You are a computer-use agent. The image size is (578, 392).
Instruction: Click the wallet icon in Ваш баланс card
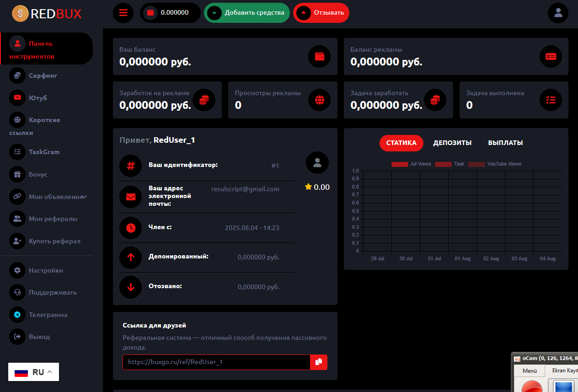point(320,57)
